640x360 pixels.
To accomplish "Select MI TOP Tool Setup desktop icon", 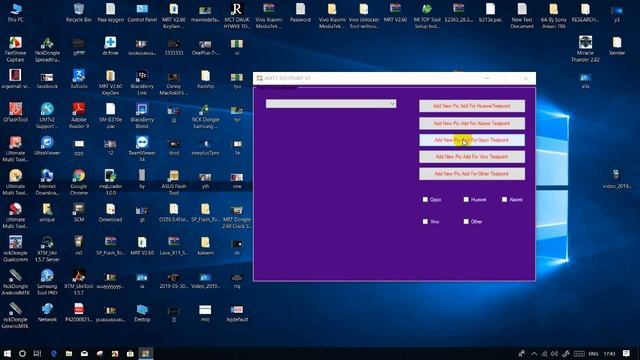I will 427,16.
